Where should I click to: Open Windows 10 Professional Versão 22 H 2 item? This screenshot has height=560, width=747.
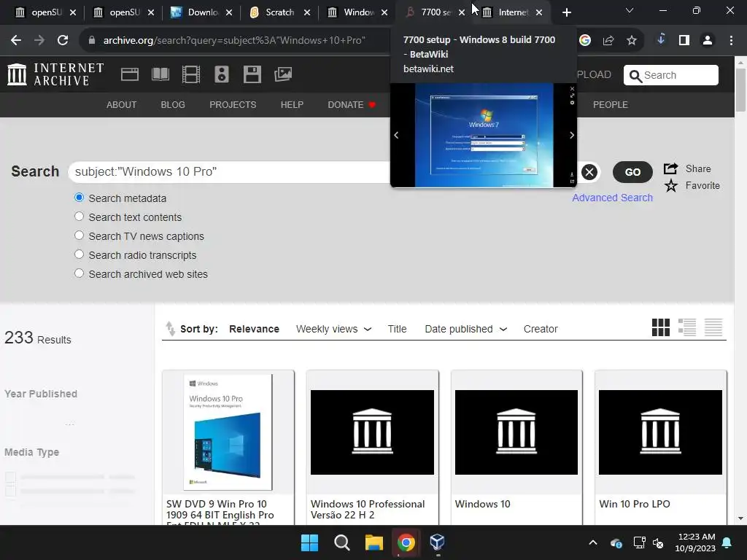373,448
